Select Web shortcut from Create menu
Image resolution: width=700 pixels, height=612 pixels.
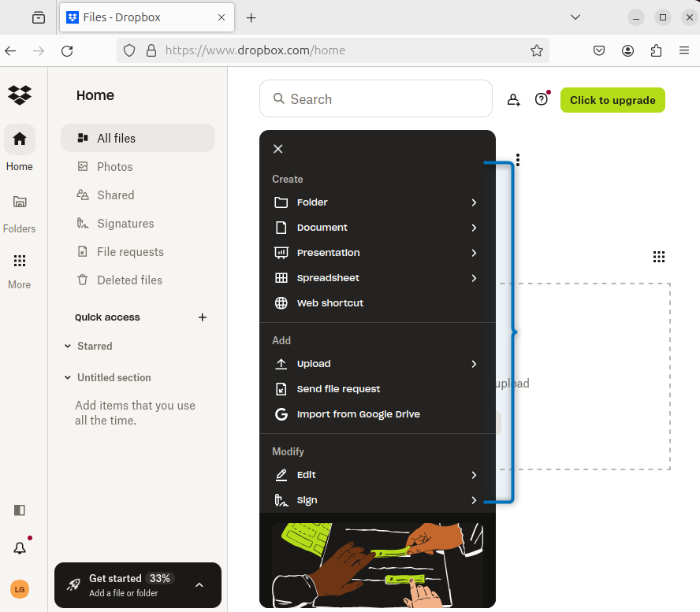[x=330, y=303]
